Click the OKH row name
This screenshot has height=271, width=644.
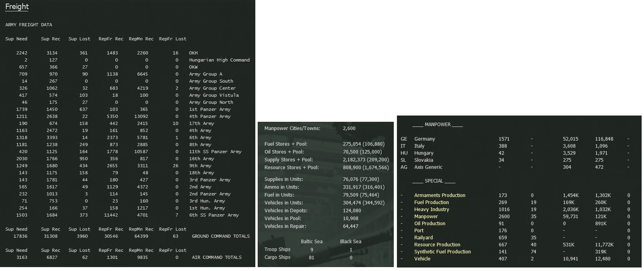click(x=193, y=53)
